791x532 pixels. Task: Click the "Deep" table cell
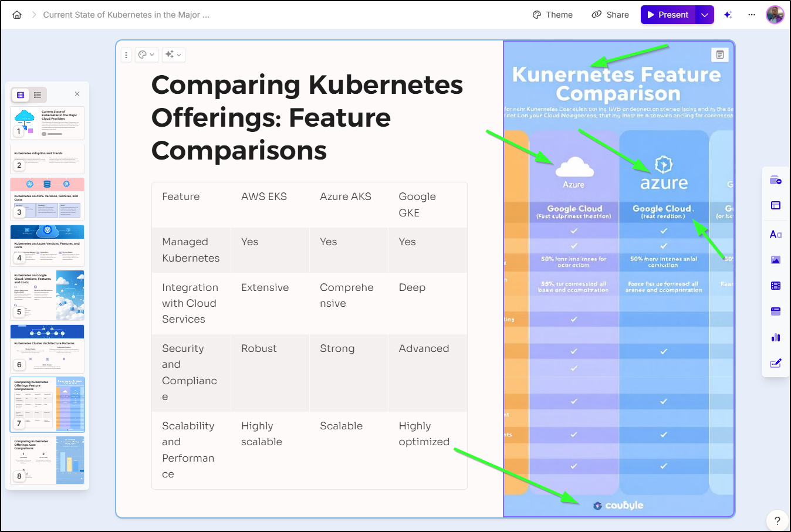[428, 303]
